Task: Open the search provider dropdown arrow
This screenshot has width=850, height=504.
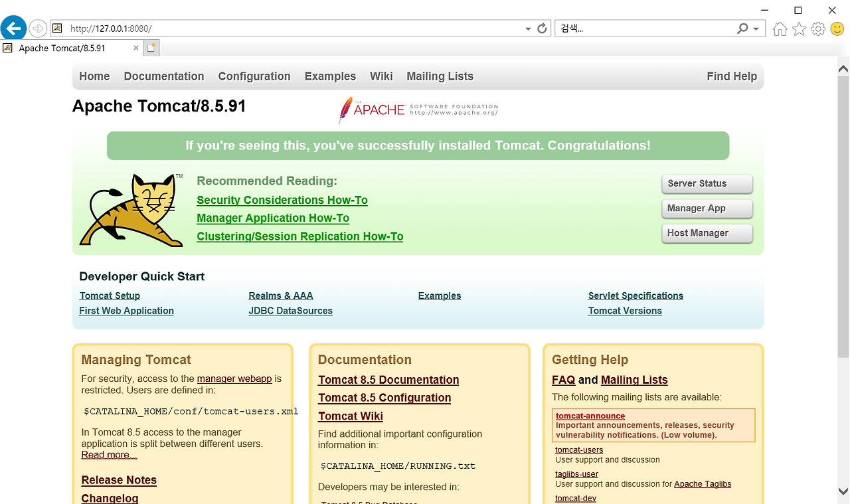Action: (756, 28)
